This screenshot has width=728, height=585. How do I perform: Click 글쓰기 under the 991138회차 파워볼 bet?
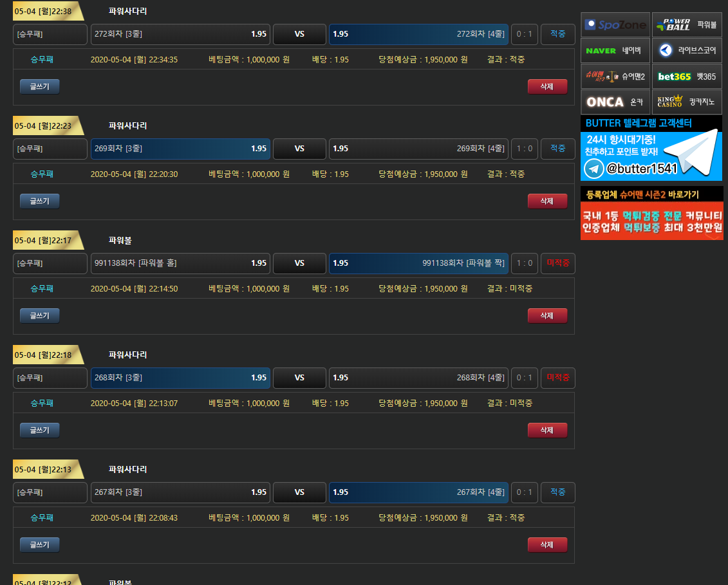tap(40, 315)
